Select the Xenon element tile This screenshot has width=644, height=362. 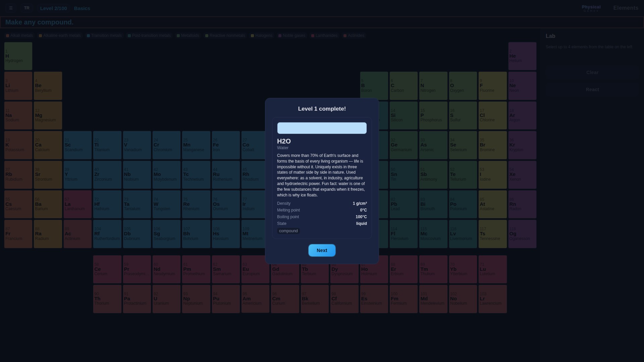point(522,175)
